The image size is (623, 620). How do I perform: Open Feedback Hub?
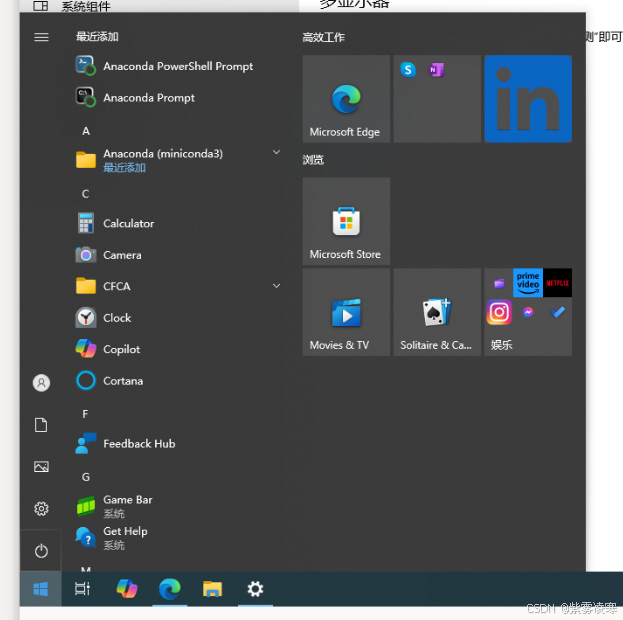click(x=178, y=444)
